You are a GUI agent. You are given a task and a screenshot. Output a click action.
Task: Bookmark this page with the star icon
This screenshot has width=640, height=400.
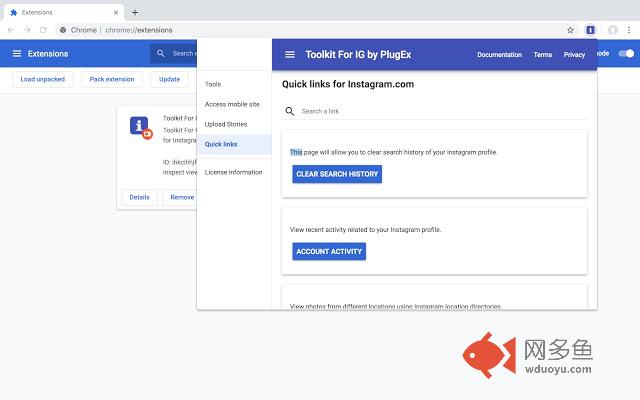[571, 30]
